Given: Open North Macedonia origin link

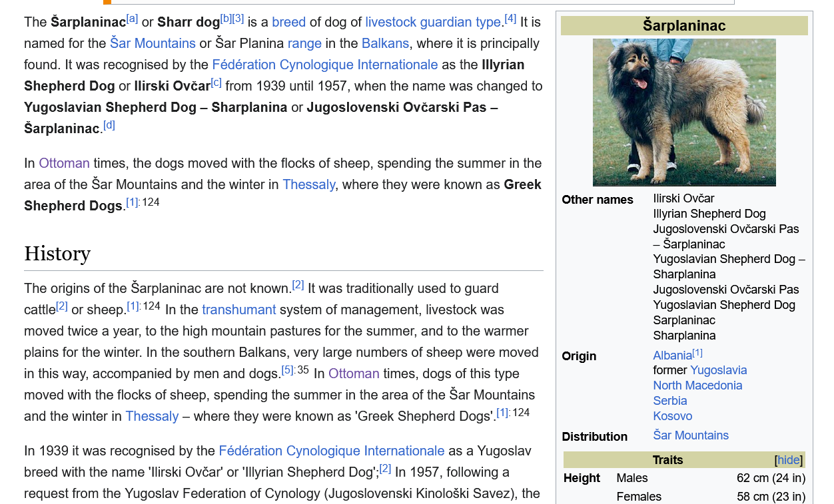Looking at the screenshot, I should point(697,385).
